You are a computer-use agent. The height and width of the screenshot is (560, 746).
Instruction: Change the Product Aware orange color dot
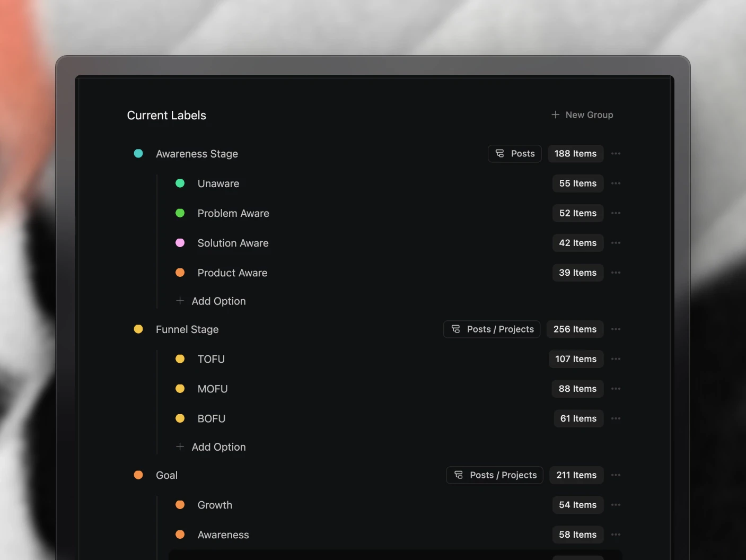pos(180,273)
